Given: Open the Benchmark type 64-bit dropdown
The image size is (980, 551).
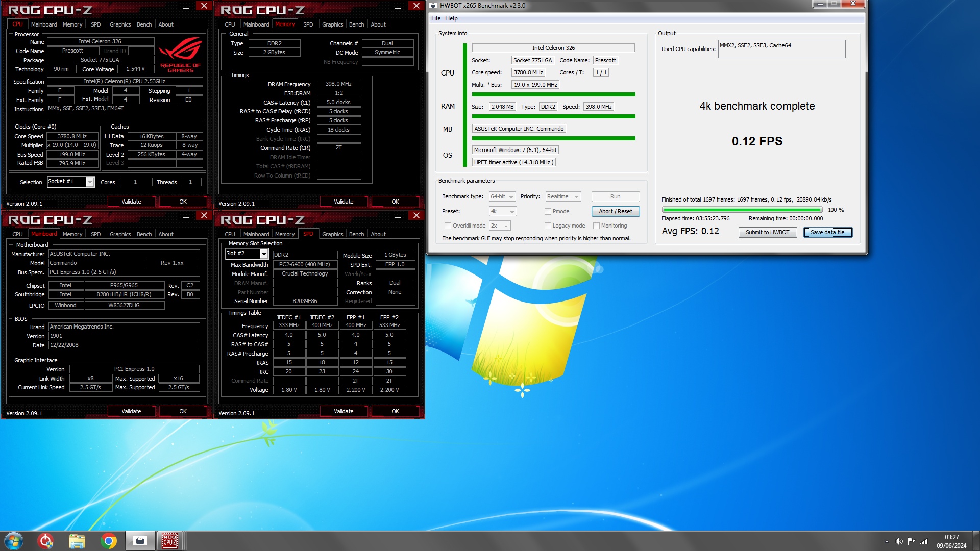Looking at the screenshot, I should [x=502, y=197].
